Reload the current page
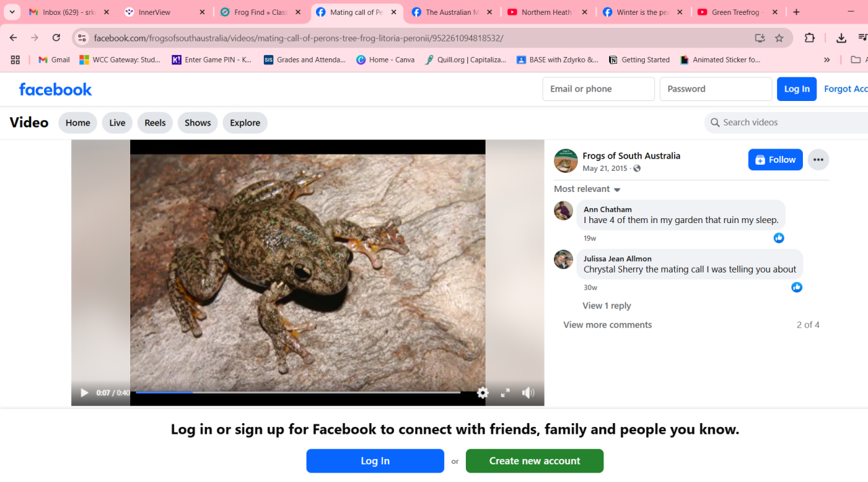The width and height of the screenshot is (868, 482). point(56,38)
